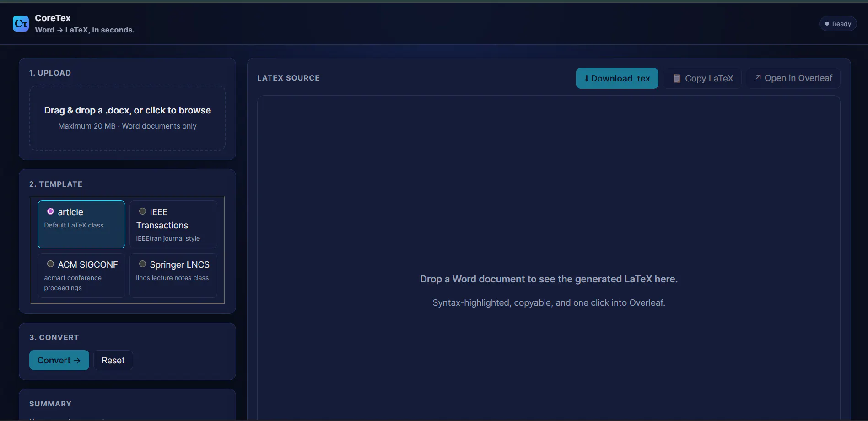This screenshot has width=868, height=421.
Task: Click the LaTeX source preview area
Action: click(549, 258)
